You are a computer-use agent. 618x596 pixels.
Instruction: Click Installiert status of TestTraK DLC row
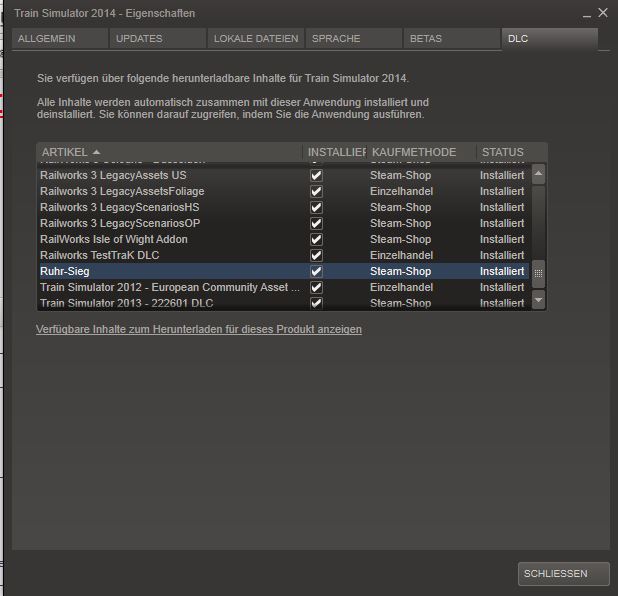coord(502,255)
